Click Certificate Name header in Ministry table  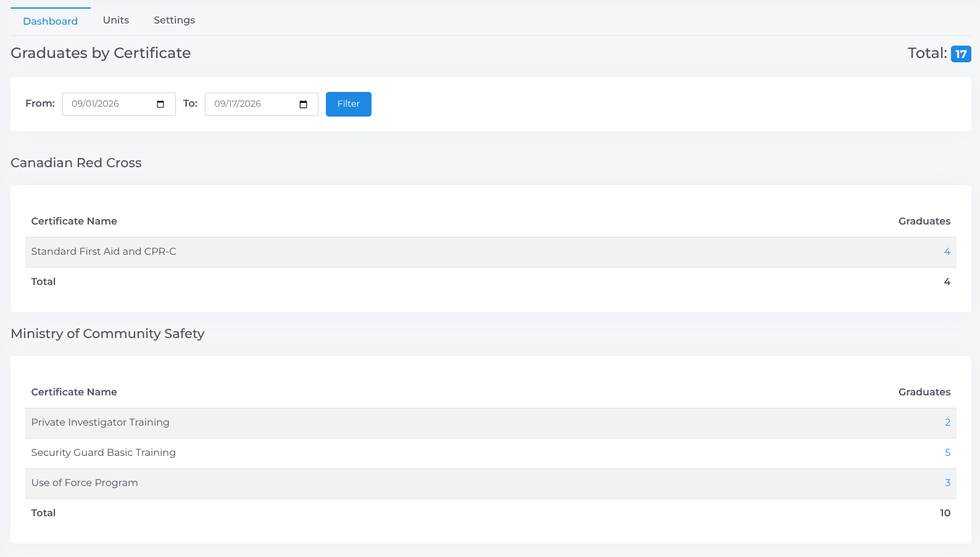click(74, 392)
